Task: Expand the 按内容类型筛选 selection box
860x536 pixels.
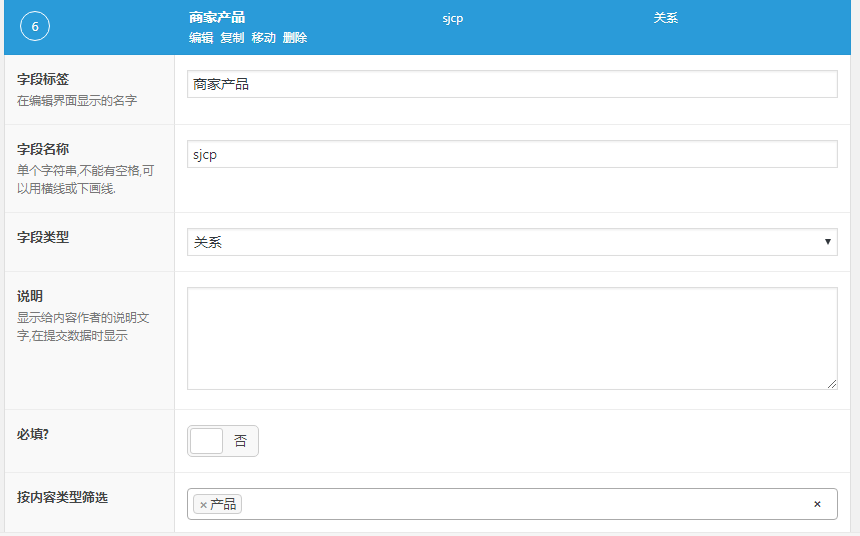Action: point(520,504)
